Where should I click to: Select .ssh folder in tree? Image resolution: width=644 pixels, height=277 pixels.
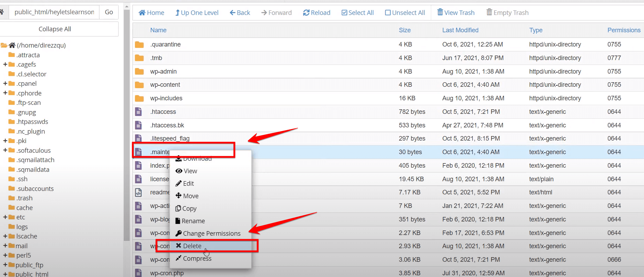click(22, 179)
